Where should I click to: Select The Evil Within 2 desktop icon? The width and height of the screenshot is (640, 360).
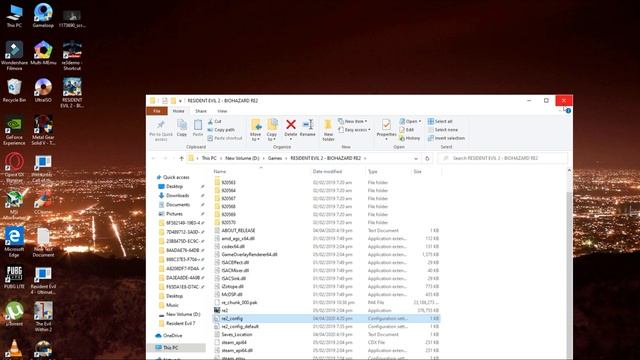(x=43, y=317)
